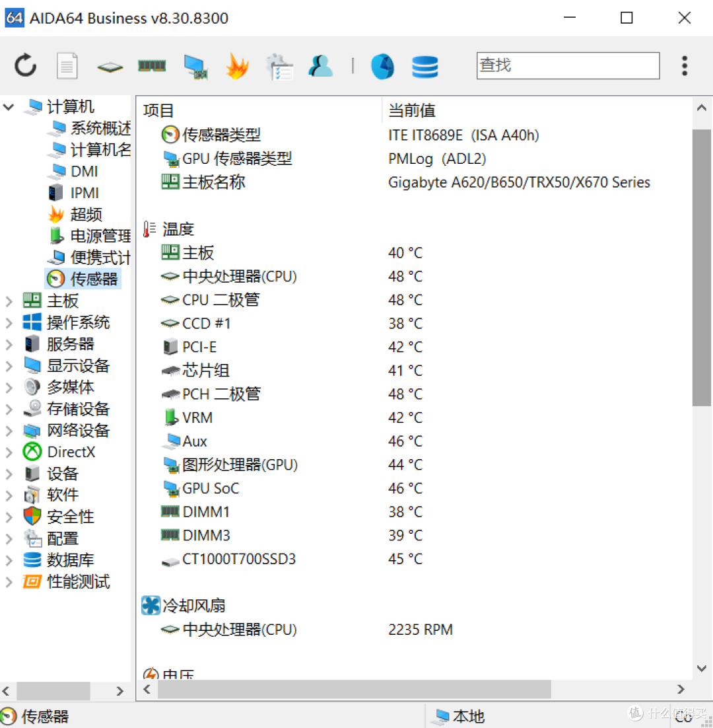Click the DirectX Xbox icon

click(32, 453)
